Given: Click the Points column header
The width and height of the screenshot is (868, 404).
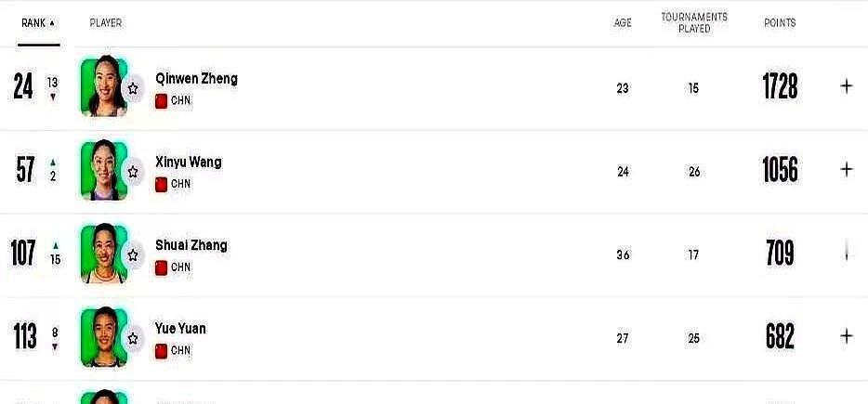Looking at the screenshot, I should click(x=780, y=23).
